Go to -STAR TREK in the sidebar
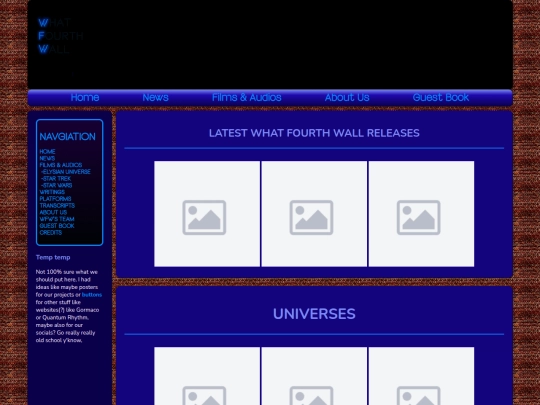Viewport: 540px width, 405px height. [56, 178]
